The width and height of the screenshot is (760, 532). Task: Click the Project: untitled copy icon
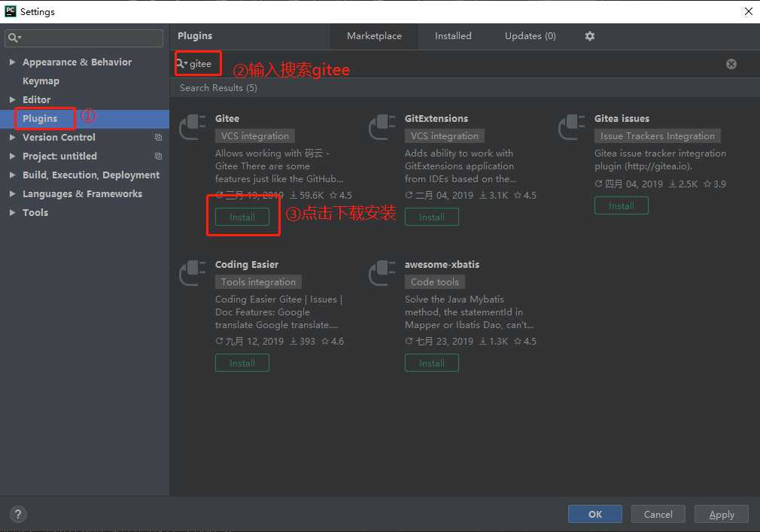tap(158, 156)
